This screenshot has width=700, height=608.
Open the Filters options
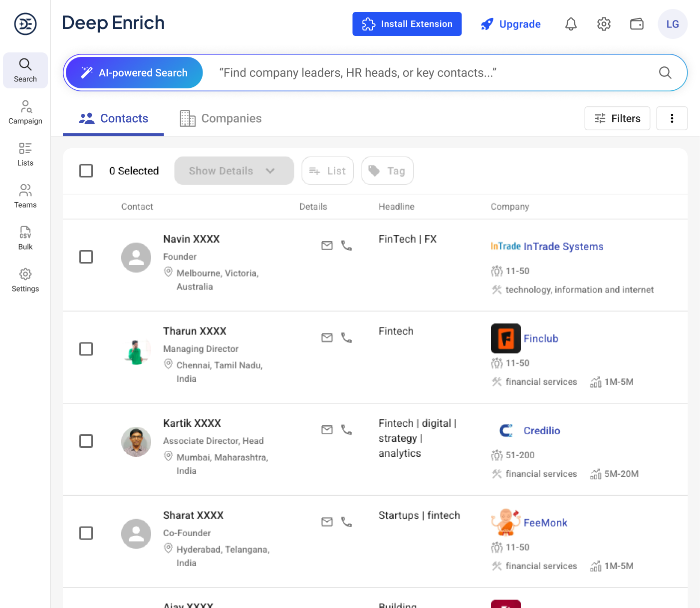point(617,118)
